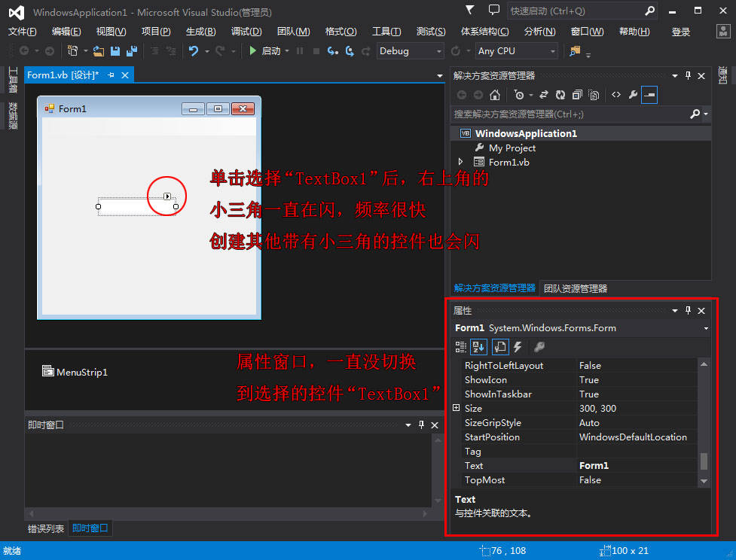Open the Properties object selector dropdown
Viewport: 736px width, 560px height.
click(x=706, y=328)
